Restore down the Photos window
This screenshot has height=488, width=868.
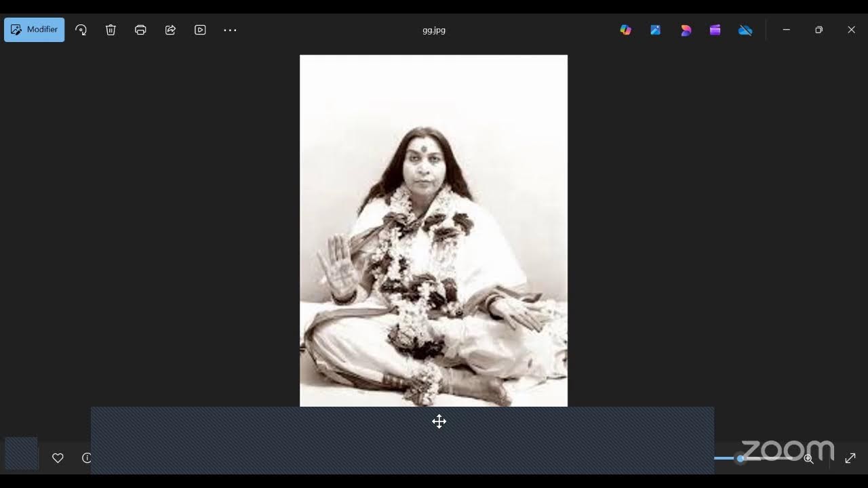click(x=818, y=30)
